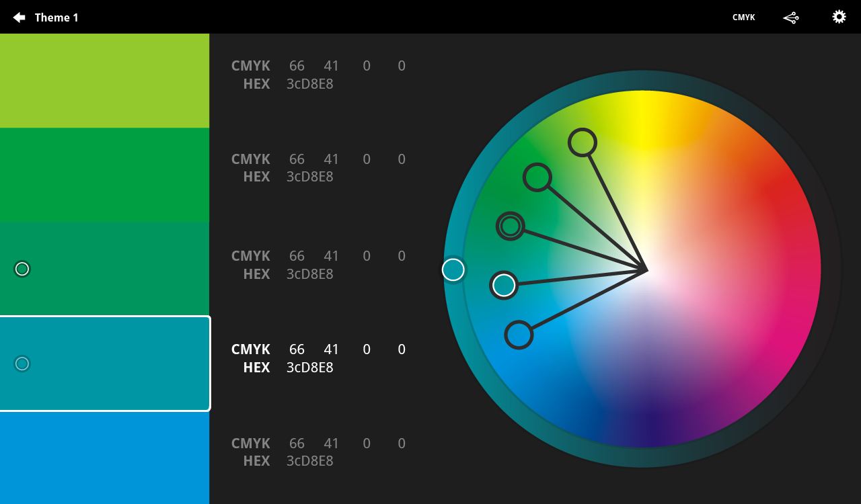Select the filled teal handle on wheel
This screenshot has width=861, height=504.
504,285
